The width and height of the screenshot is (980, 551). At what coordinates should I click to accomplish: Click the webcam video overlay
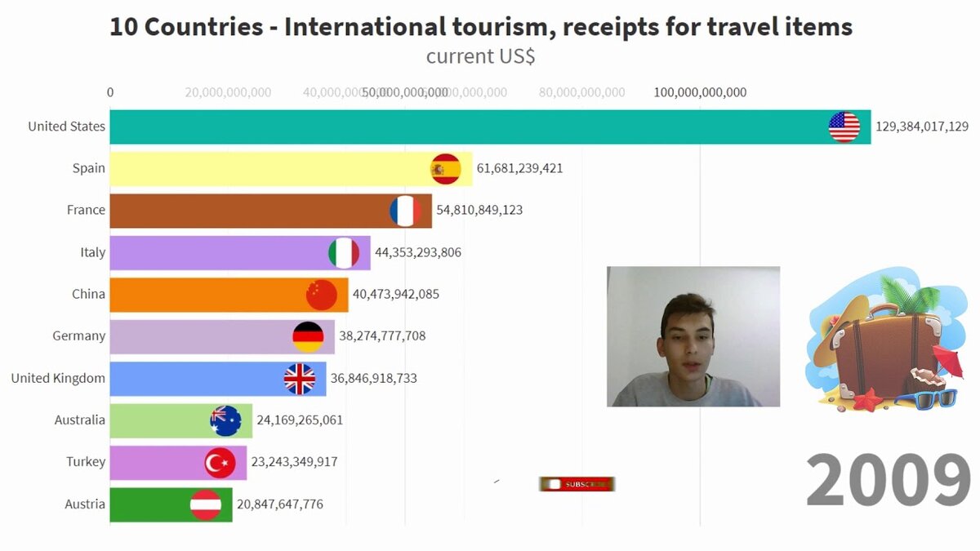tap(693, 336)
